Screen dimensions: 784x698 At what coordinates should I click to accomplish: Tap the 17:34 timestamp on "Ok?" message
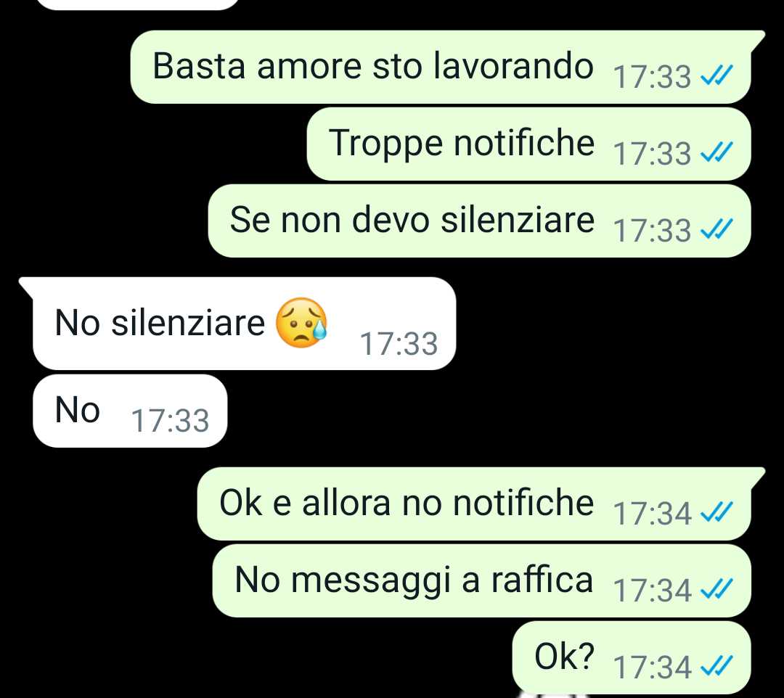652,668
